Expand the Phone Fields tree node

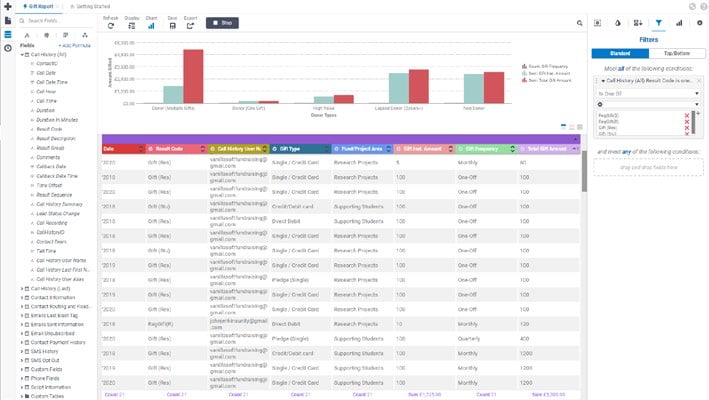[22, 378]
